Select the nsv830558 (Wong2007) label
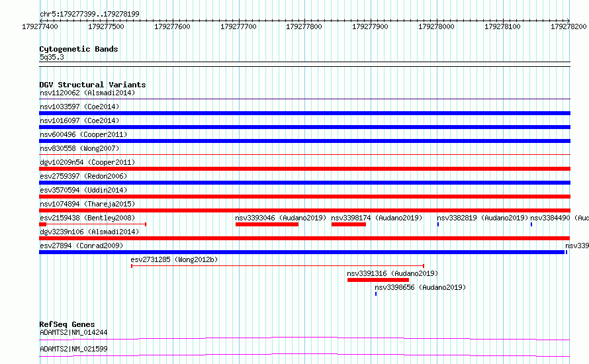 pos(79,148)
